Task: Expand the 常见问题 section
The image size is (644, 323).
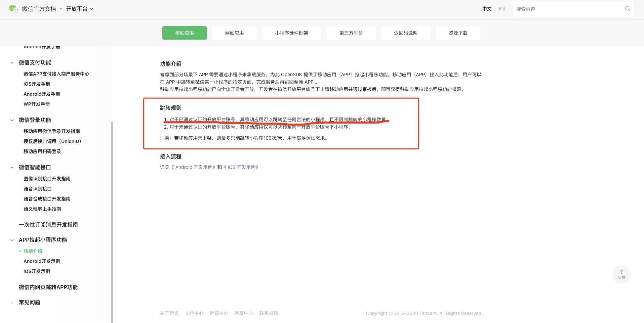Action: [x=12, y=303]
